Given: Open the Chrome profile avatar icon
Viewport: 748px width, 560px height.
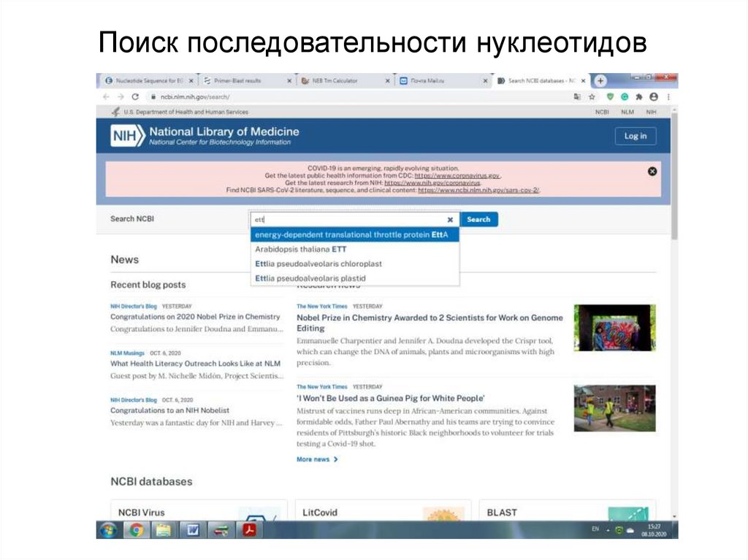Looking at the screenshot, I should click(653, 96).
